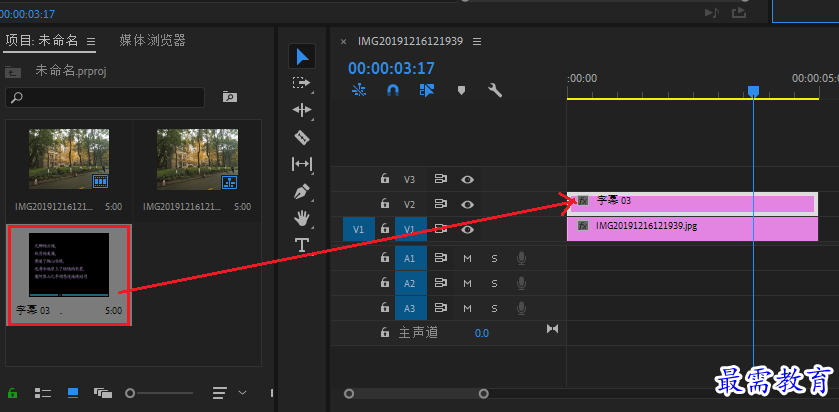The width and height of the screenshot is (839, 412).
Task: Solo the A1 audio track
Action: coord(494,258)
